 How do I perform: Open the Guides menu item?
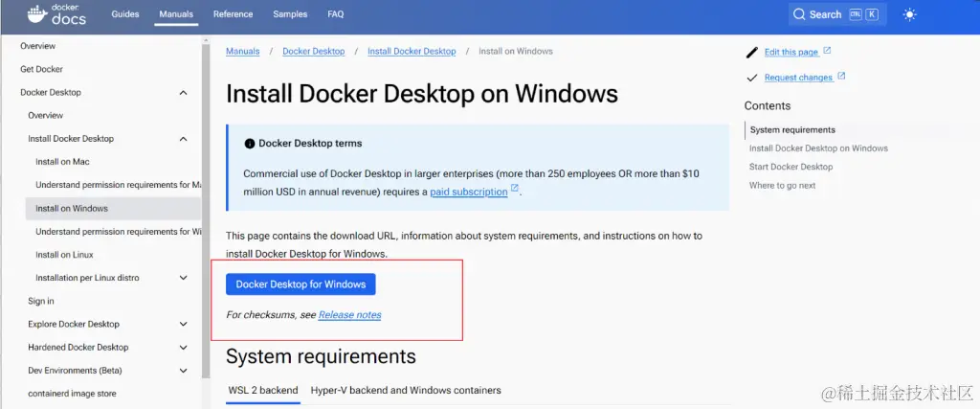point(125,14)
